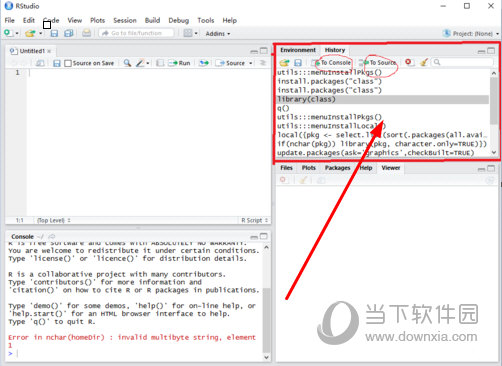Screen dimensions: 502x366
Task: Switch to the History tab
Action: 335,50
